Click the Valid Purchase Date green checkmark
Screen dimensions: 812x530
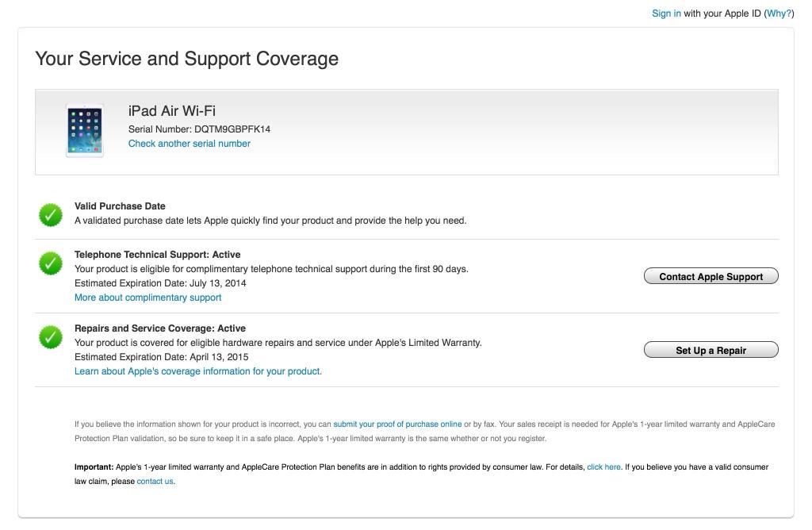(x=51, y=215)
